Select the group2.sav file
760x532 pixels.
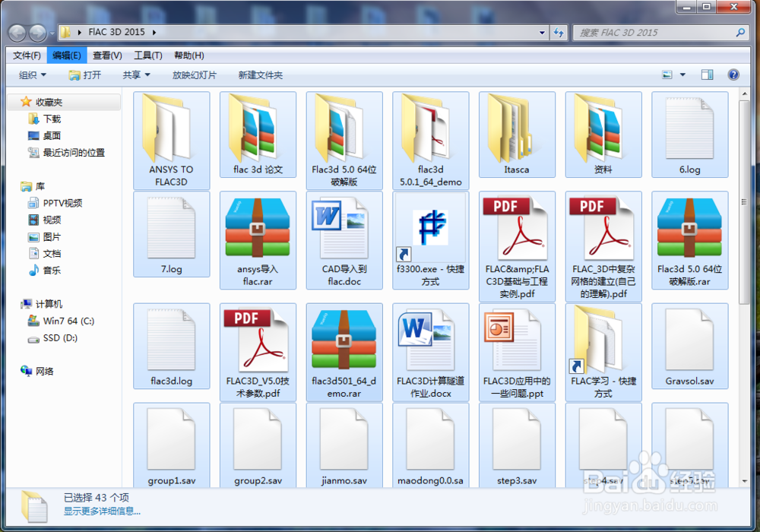click(258, 445)
